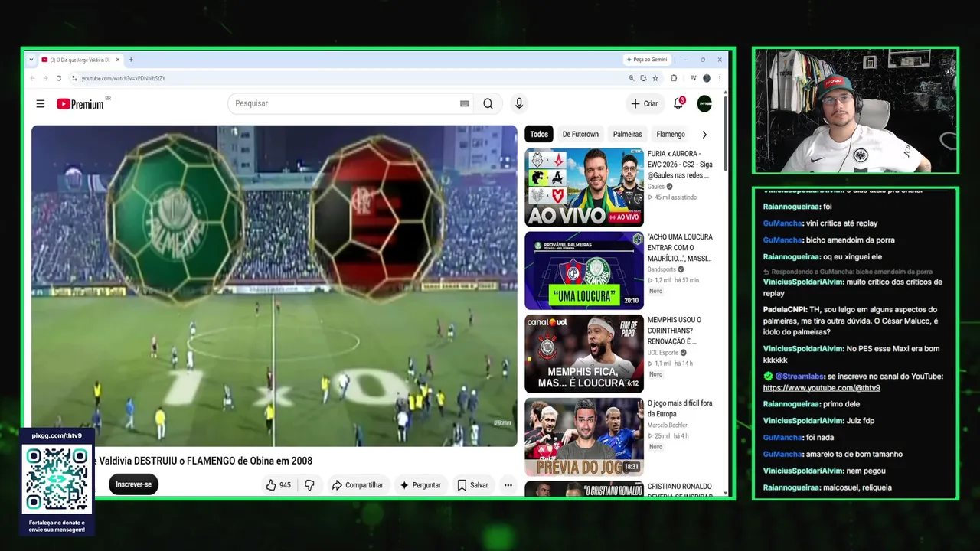980x551 pixels.
Task: Open the zoom magnifier in address bar
Action: tap(632, 78)
